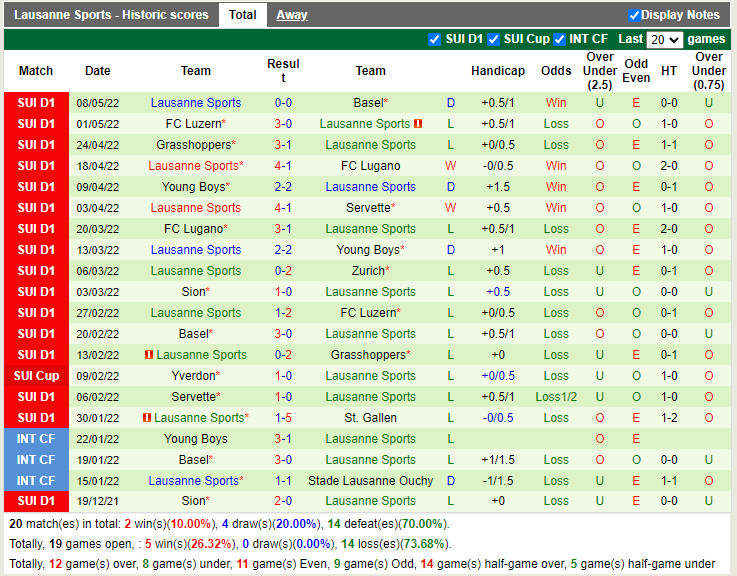Click red card icon in 30/01/22 row

(147, 418)
